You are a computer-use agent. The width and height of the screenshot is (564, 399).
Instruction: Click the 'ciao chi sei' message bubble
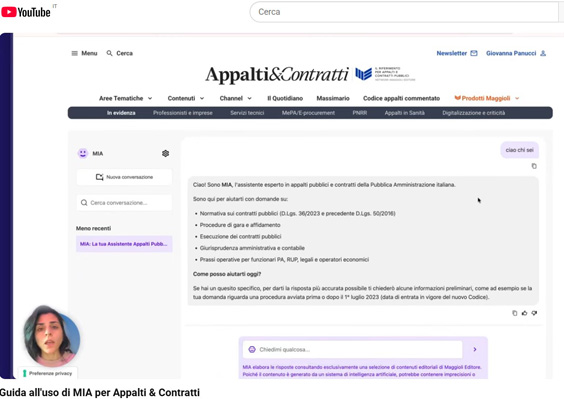[x=519, y=150]
